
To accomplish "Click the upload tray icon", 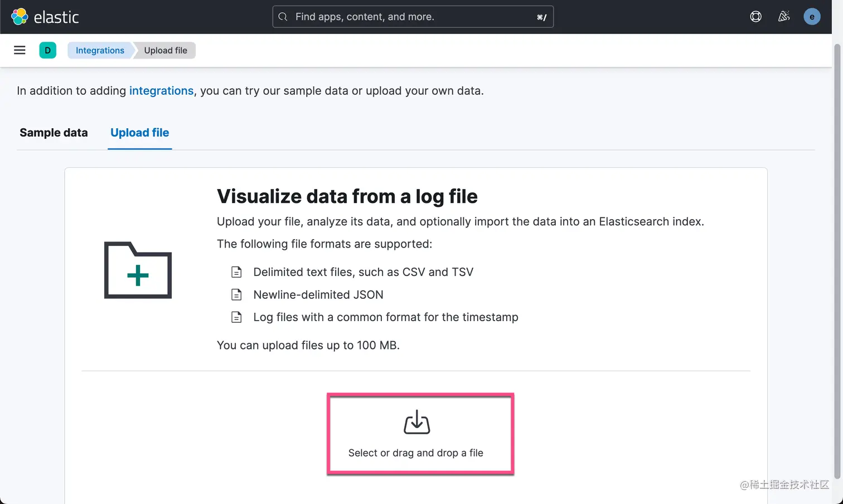I will coord(416,422).
